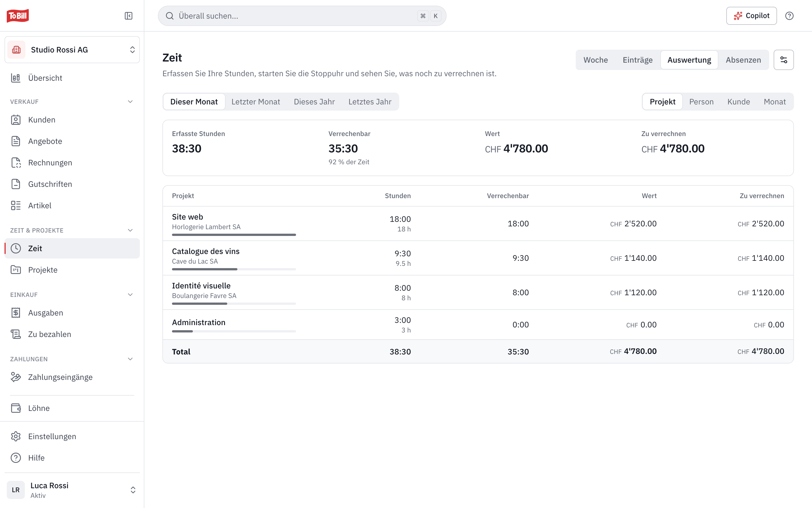The width and height of the screenshot is (812, 508).
Task: Collapse the sidebar with the panel icon
Action: tap(129, 16)
